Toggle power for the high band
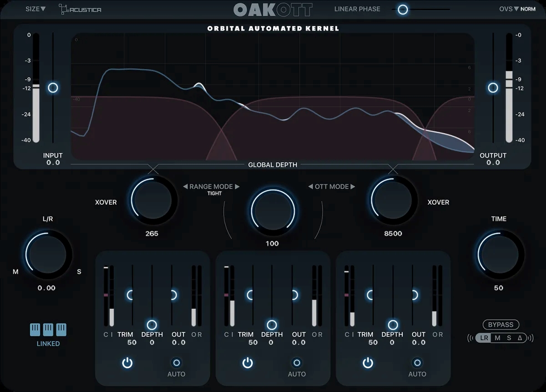 click(368, 363)
